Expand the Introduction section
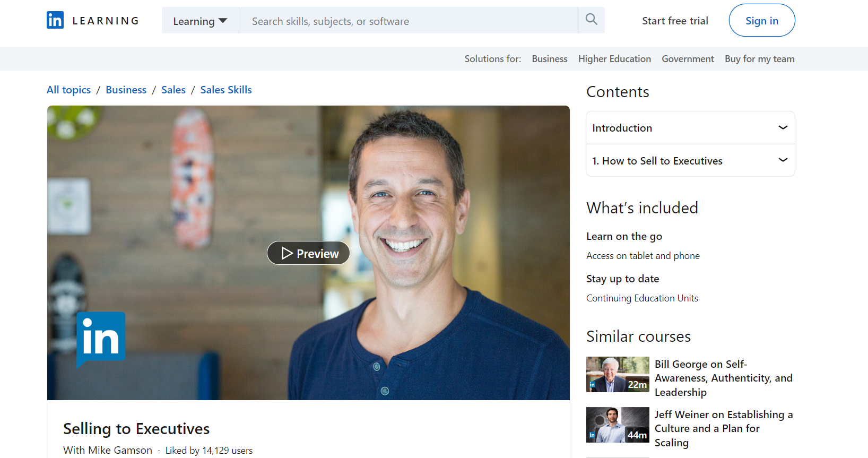868x458 pixels. point(690,128)
